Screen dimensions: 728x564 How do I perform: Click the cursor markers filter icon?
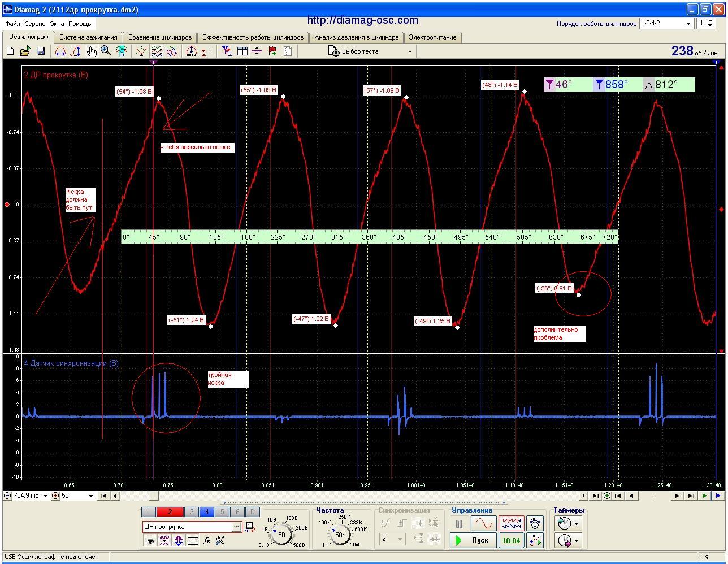[227, 51]
